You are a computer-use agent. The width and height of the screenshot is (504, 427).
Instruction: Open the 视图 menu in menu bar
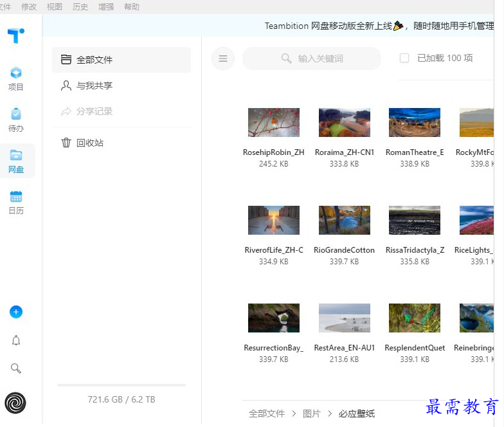[x=55, y=6]
